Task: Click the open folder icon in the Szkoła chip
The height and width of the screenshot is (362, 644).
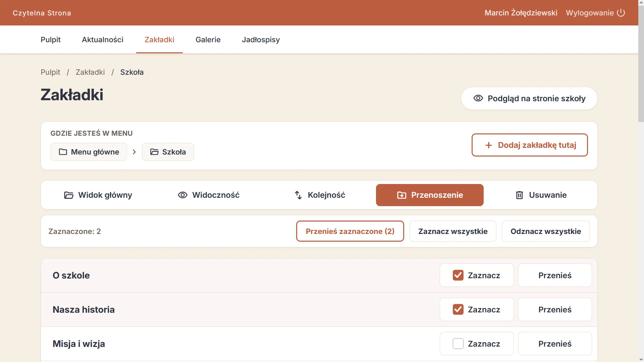Action: point(154,152)
